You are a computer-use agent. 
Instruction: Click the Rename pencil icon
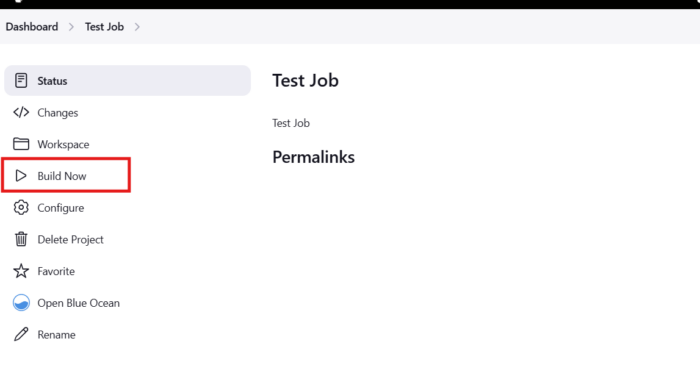pos(21,334)
